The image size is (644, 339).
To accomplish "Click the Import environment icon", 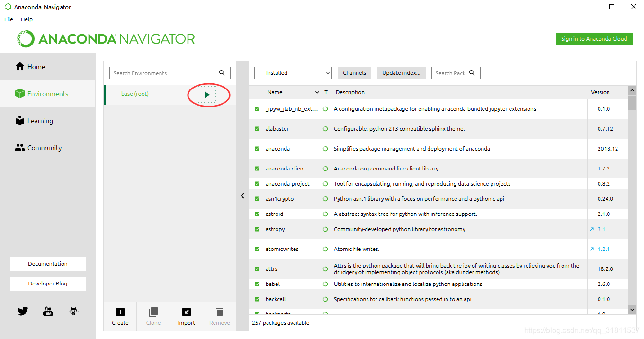I will point(187,312).
